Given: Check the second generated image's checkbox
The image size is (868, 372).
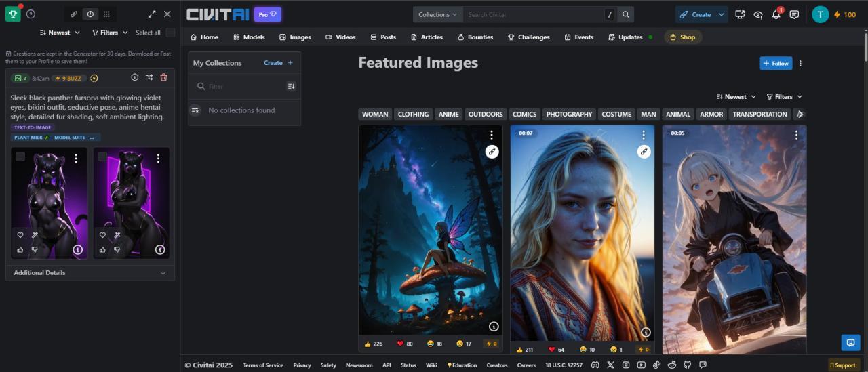Looking at the screenshot, I should tap(102, 157).
